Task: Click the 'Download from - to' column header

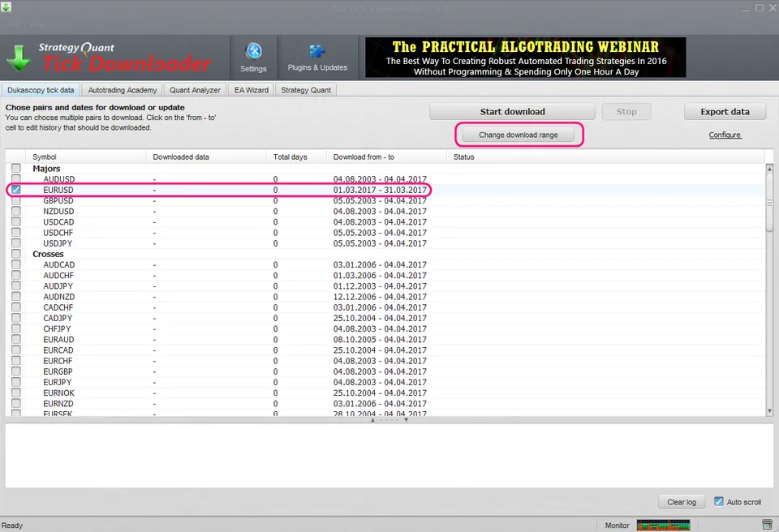Action: (x=386, y=157)
